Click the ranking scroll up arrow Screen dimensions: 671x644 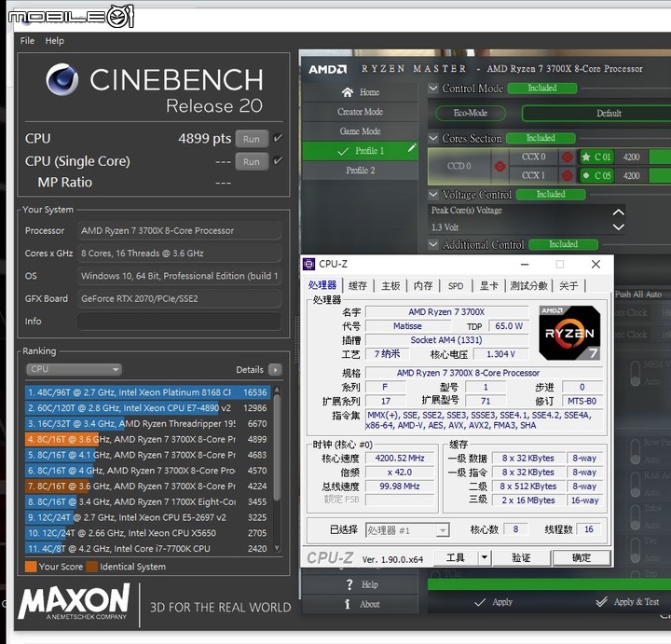[277, 390]
